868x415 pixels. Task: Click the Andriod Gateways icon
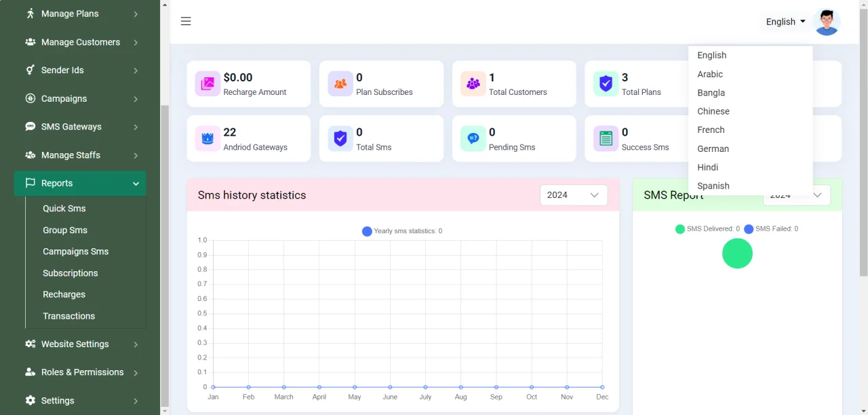click(x=208, y=138)
